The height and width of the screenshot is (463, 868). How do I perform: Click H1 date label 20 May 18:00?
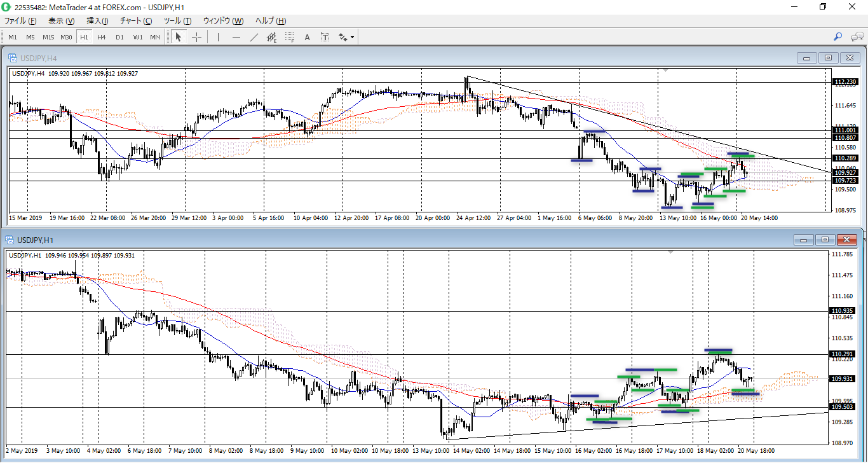pyautogui.click(x=756, y=450)
